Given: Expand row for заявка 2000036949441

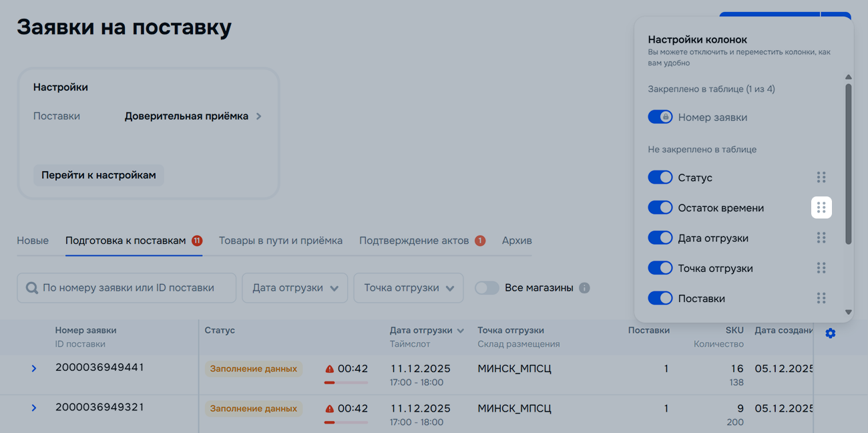Looking at the screenshot, I should [34, 368].
